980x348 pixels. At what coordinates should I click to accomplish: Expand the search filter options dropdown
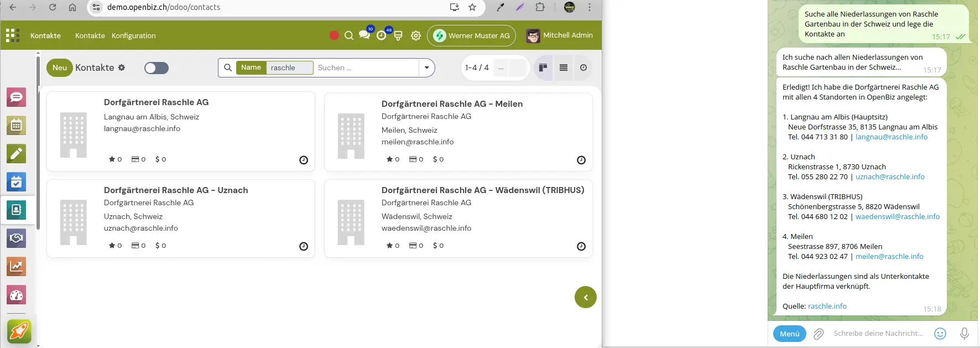(426, 67)
